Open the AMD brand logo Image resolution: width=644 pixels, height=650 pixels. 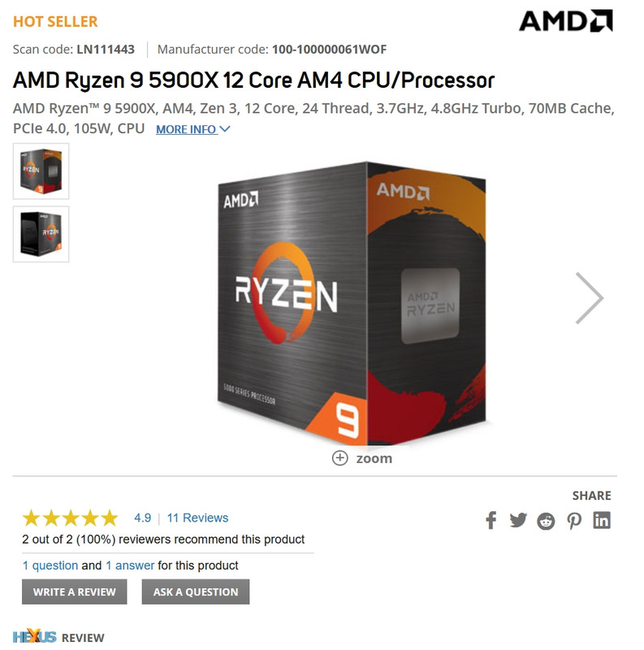566,21
